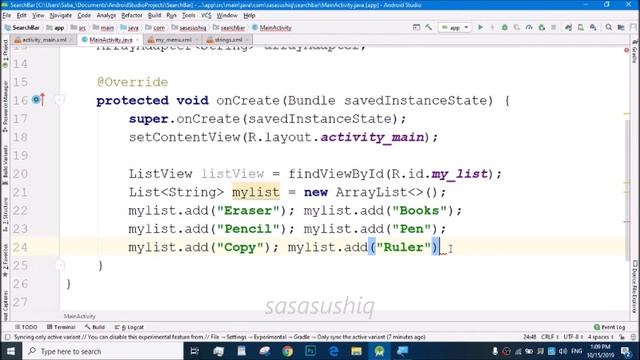The width and height of the screenshot is (640, 360).
Task: Toggle the read-only lock icon in status bar
Action: 622,337
